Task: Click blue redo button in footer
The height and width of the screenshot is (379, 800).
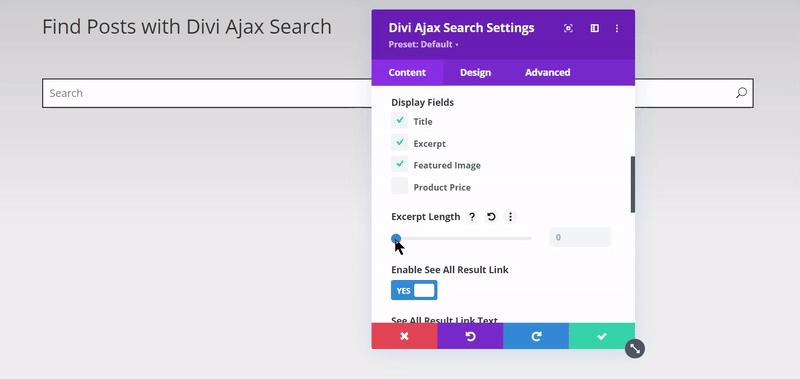Action: [536, 336]
